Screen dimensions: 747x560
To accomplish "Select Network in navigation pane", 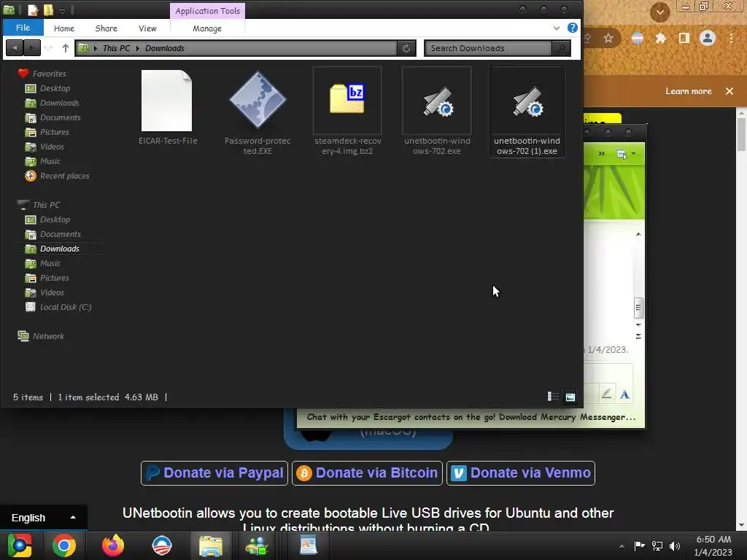I will click(x=48, y=336).
